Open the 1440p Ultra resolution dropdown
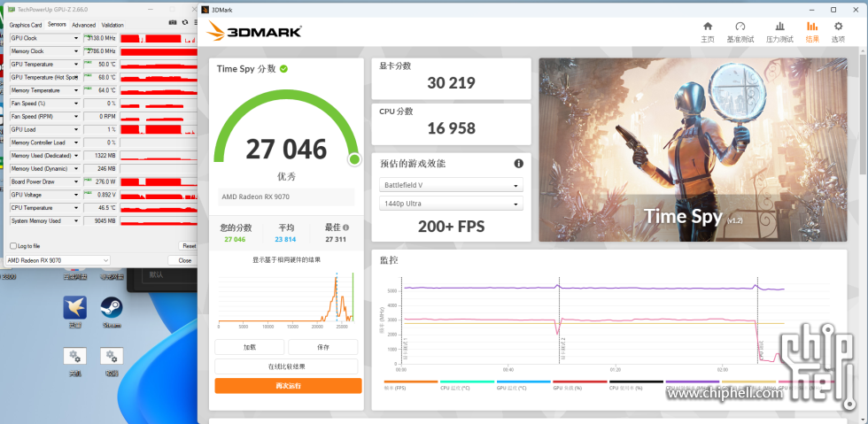This screenshot has height=424, width=868. coord(451,203)
